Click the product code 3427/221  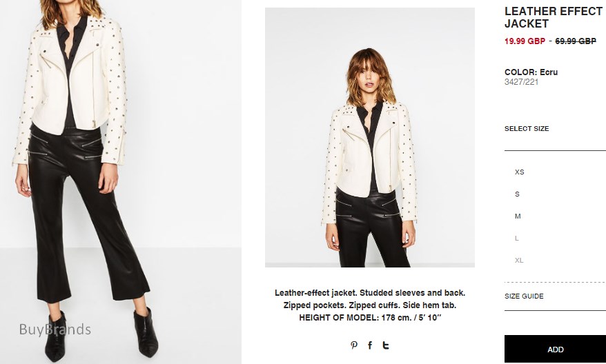pyautogui.click(x=521, y=82)
